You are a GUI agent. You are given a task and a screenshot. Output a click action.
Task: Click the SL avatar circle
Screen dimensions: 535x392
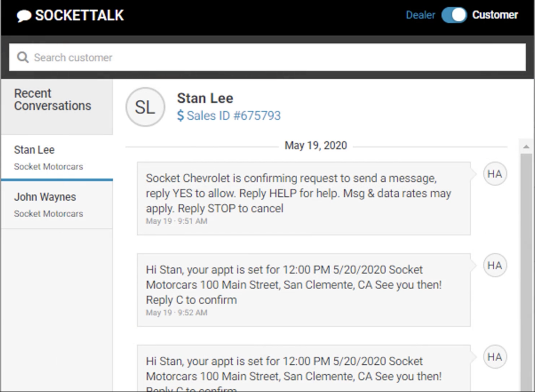[145, 107]
